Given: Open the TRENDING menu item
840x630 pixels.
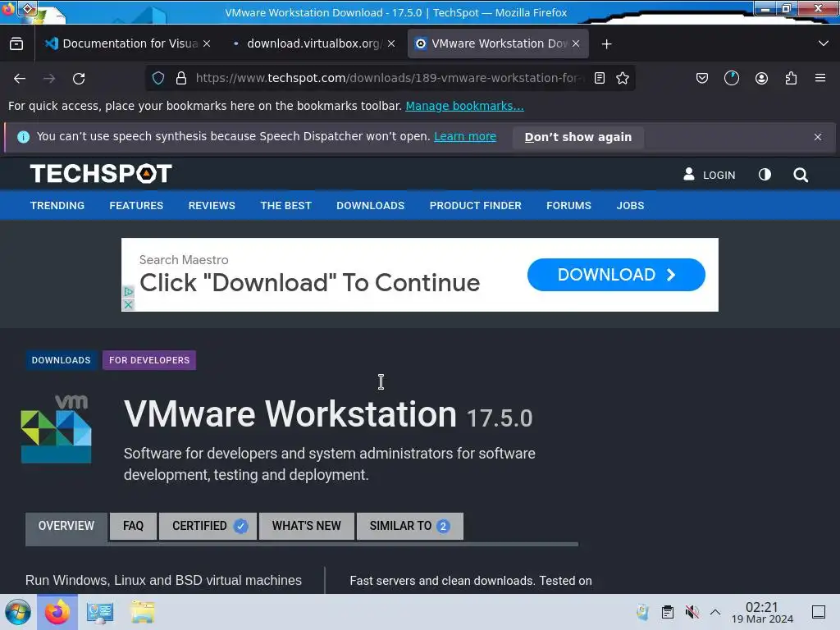Looking at the screenshot, I should [x=57, y=206].
